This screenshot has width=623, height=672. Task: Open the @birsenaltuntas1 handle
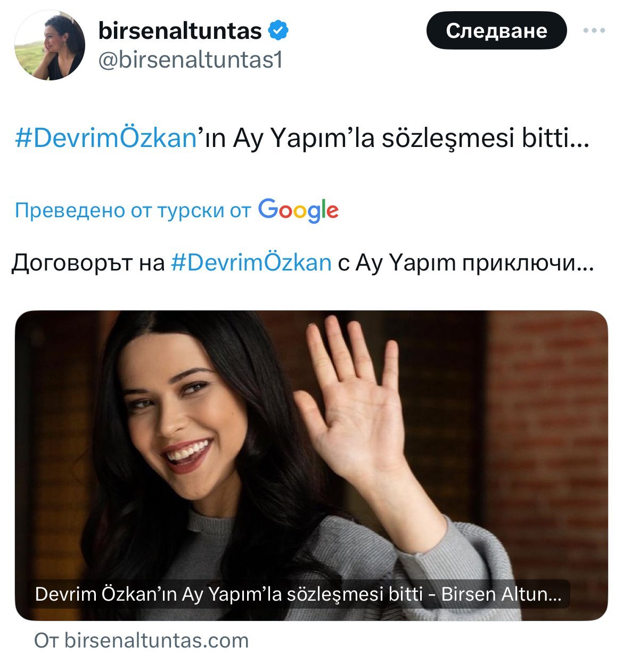[190, 60]
